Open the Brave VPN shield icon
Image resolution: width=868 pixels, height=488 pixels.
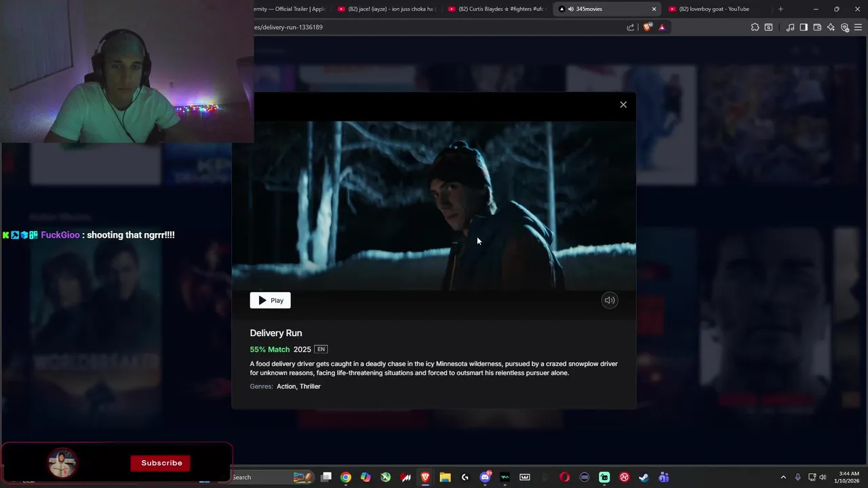[x=845, y=27]
